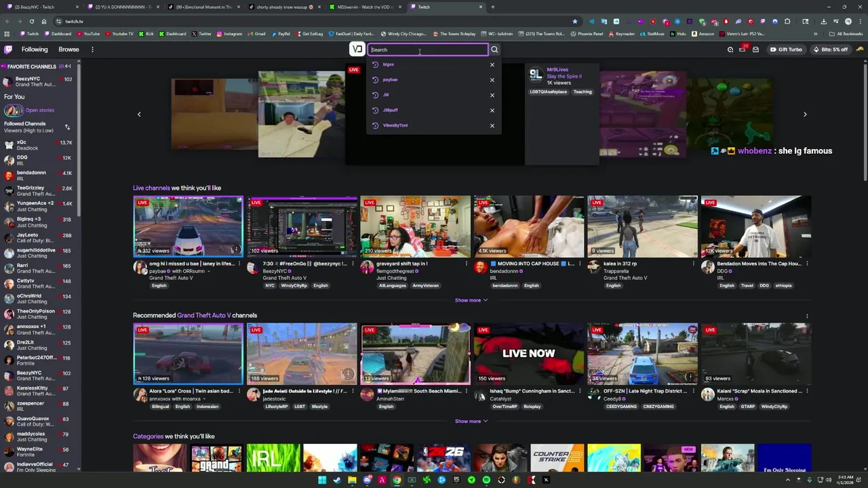The width and height of the screenshot is (868, 488).
Task: Switch to 'MDSwervin - Watch the VOD' browser tab
Action: point(365,7)
